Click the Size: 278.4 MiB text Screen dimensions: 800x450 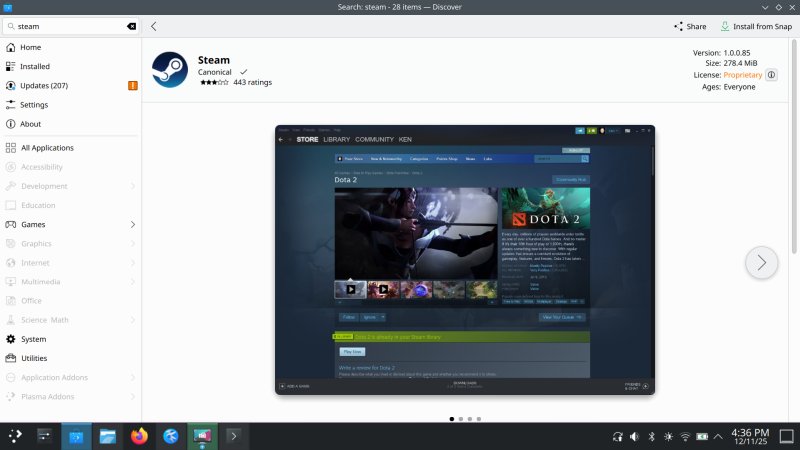point(731,63)
